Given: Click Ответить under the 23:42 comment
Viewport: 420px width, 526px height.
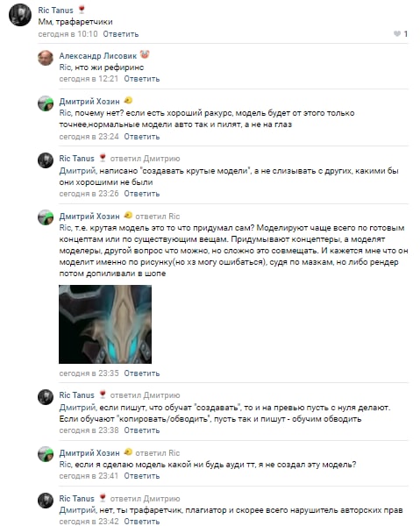Looking at the screenshot, I should (142, 522).
